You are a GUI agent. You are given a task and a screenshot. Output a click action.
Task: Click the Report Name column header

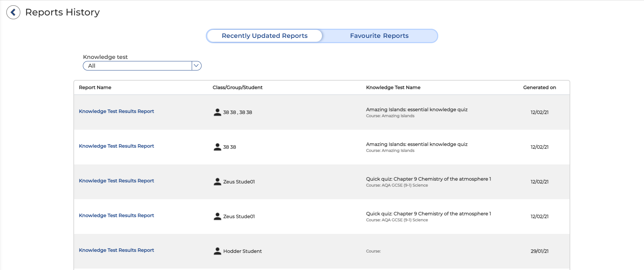(95, 87)
